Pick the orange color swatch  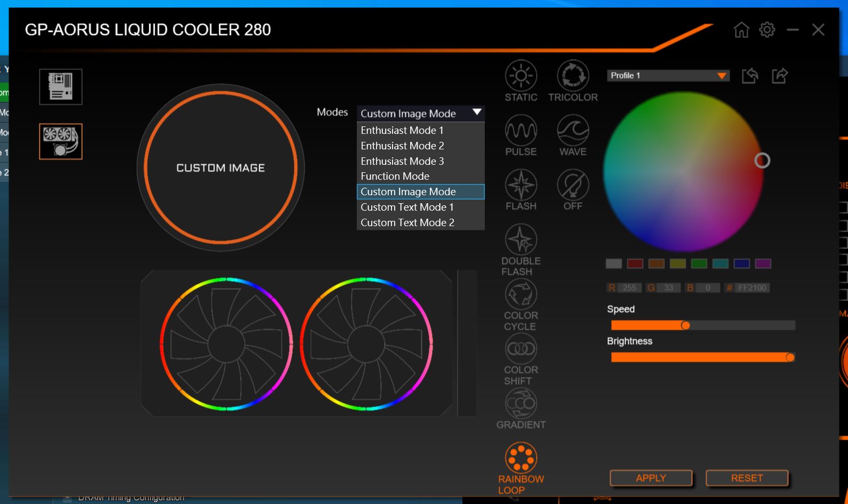click(657, 263)
